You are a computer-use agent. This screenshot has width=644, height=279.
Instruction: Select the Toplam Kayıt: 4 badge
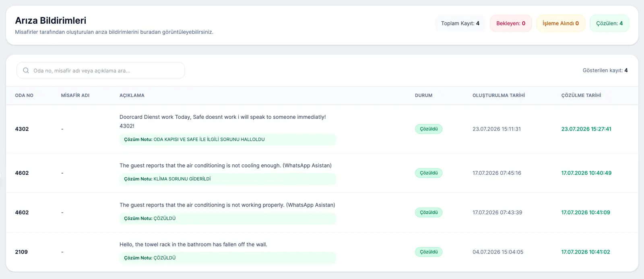coord(460,23)
